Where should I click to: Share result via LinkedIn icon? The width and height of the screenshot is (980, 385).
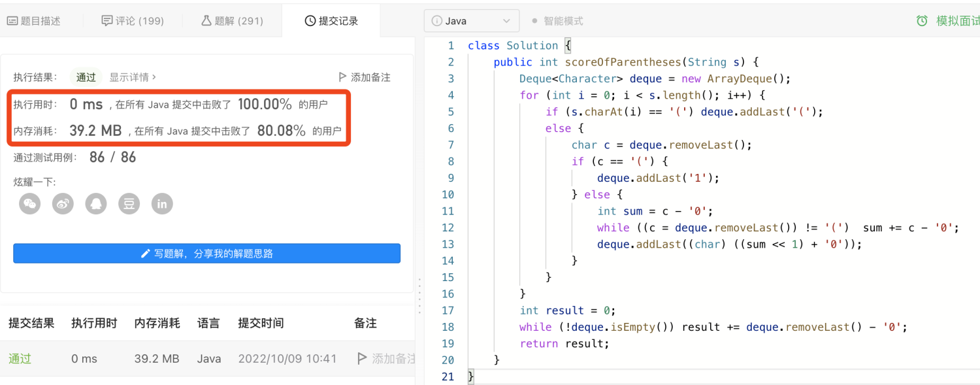(162, 203)
